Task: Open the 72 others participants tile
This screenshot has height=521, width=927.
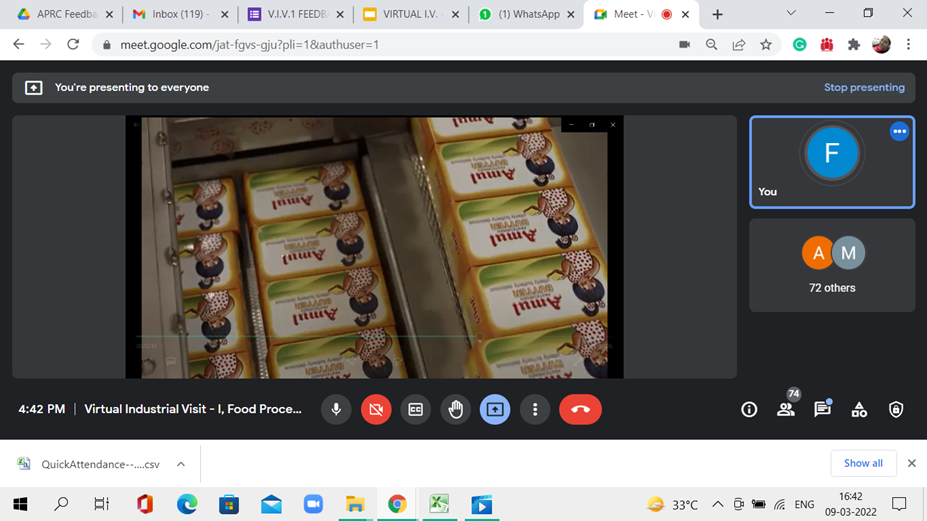Action: (832, 266)
